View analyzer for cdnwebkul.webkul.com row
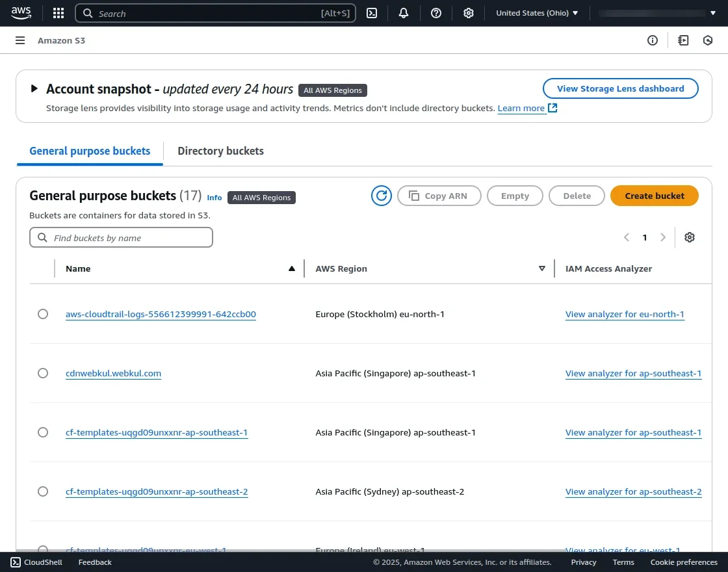728x572 pixels. tap(633, 373)
